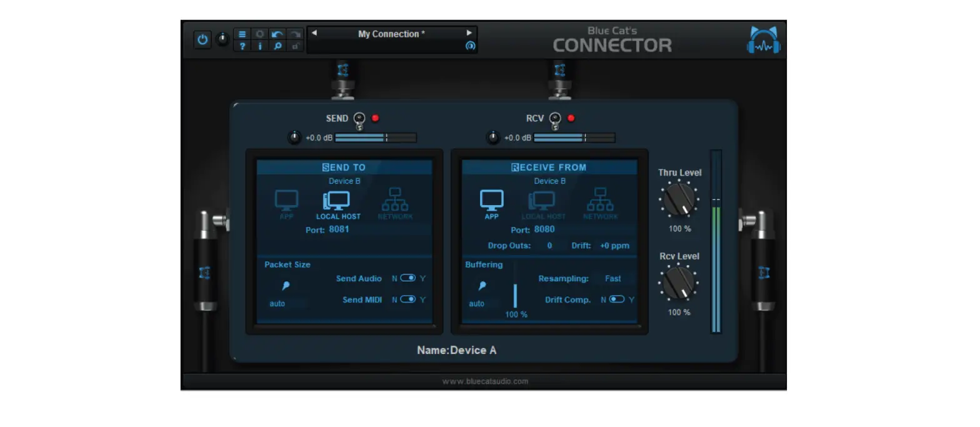Turn the Thru Level knob

(679, 201)
